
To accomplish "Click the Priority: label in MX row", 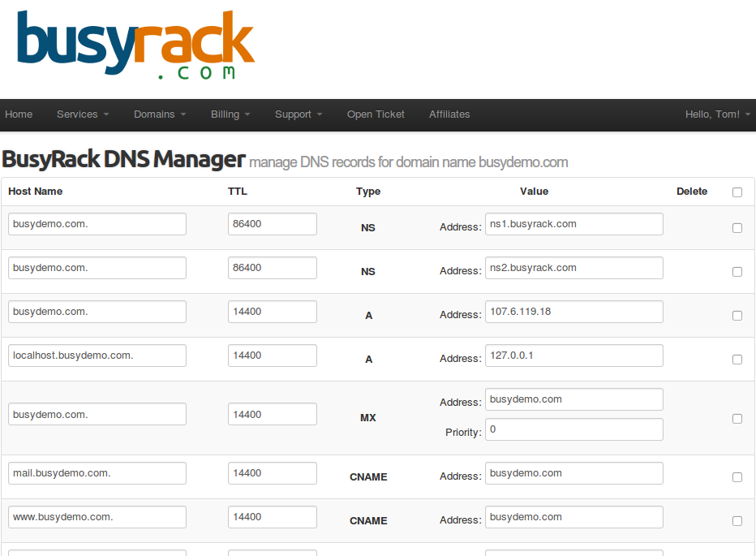I will 463,433.
